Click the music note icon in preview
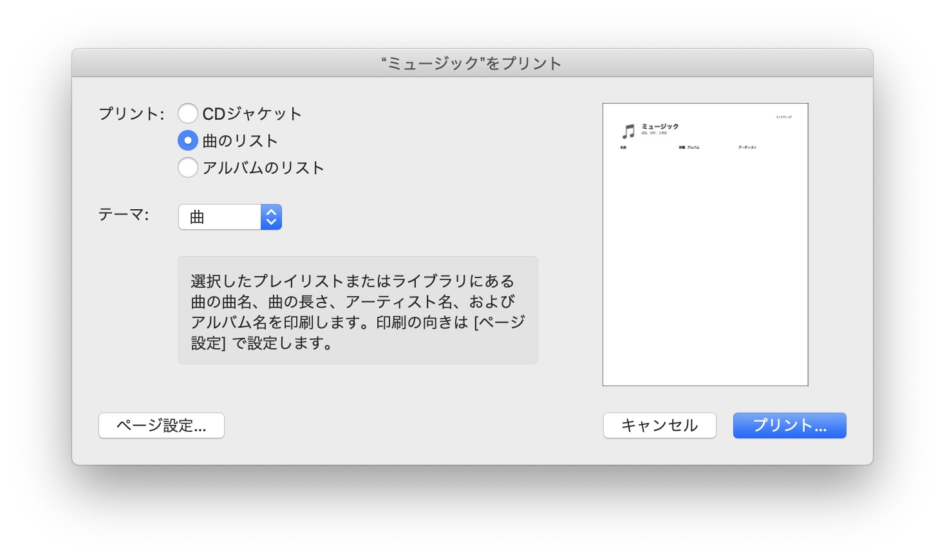945x560 pixels. (628, 131)
